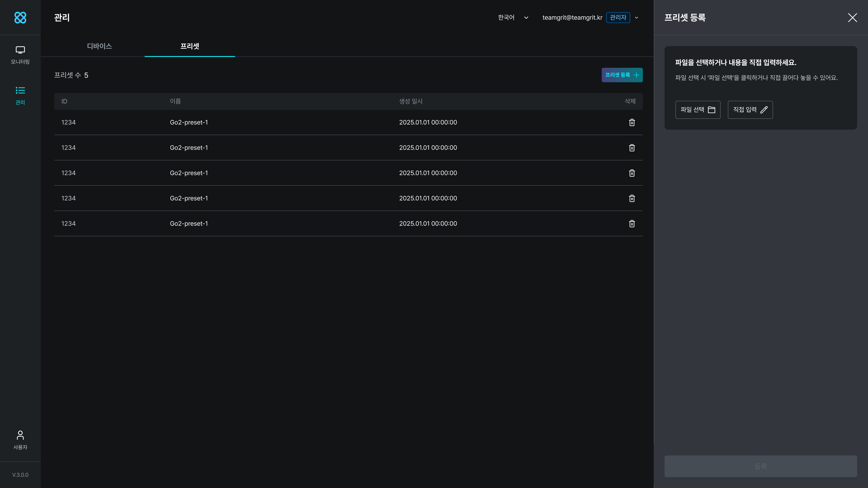
Task: Delete the third preset row
Action: [632, 173]
